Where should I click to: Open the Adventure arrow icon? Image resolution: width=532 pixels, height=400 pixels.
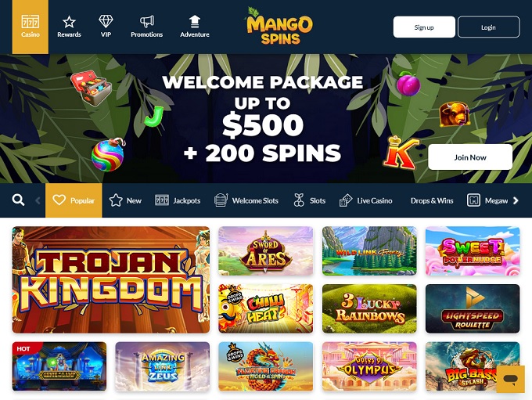(194, 22)
